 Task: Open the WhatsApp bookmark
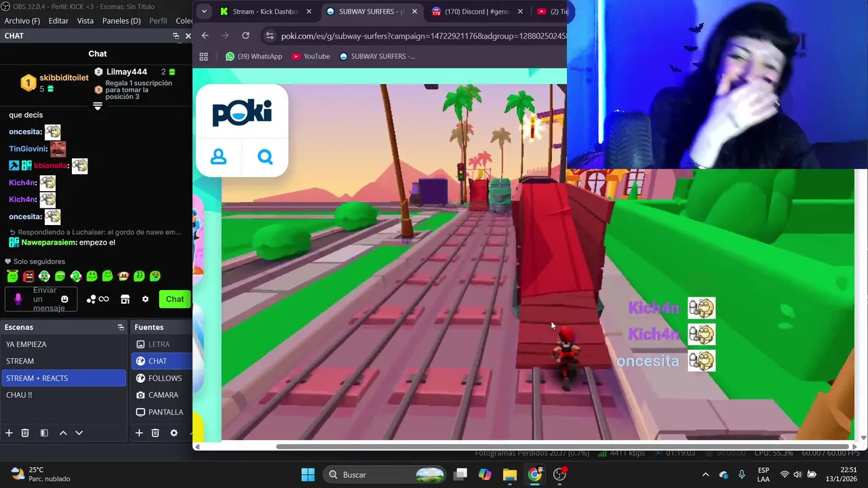(254, 56)
